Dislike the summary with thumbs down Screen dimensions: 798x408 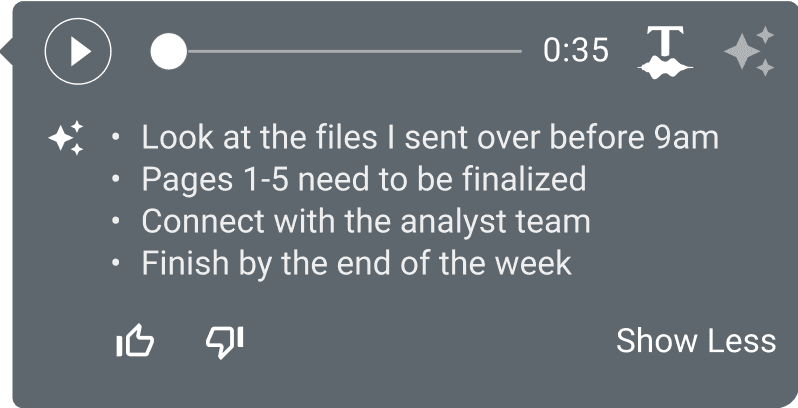pyautogui.click(x=224, y=342)
